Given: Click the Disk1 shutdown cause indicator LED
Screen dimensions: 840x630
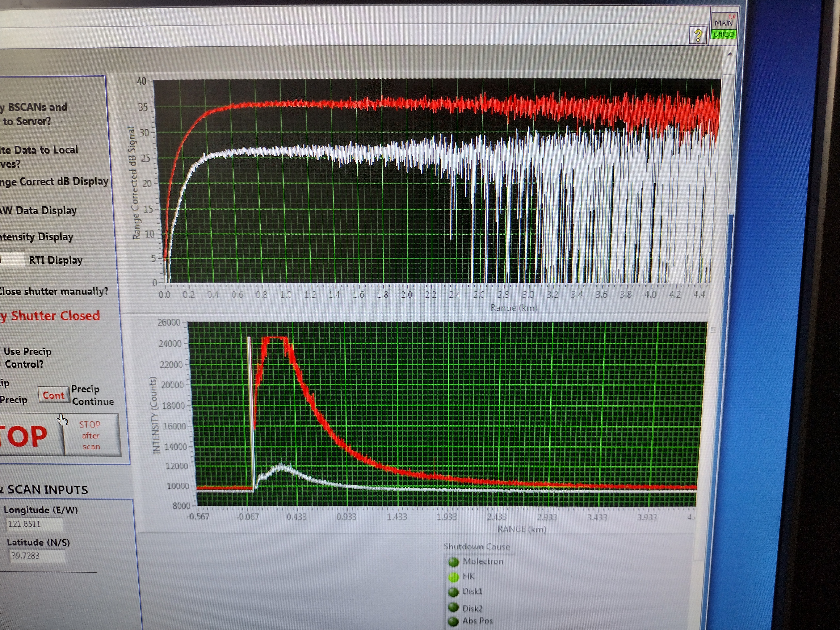Looking at the screenshot, I should coord(453,592).
